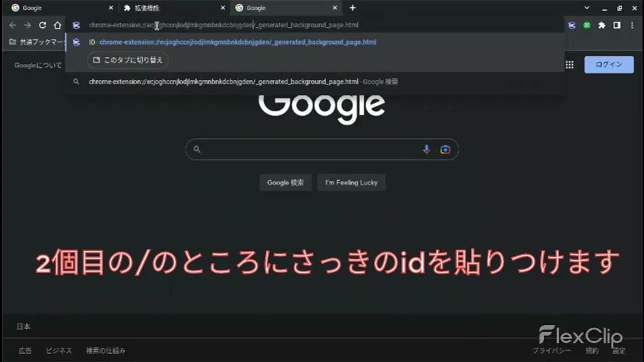Click the このタブに切り替え button
This screenshot has width=644, height=362.
pyautogui.click(x=128, y=60)
